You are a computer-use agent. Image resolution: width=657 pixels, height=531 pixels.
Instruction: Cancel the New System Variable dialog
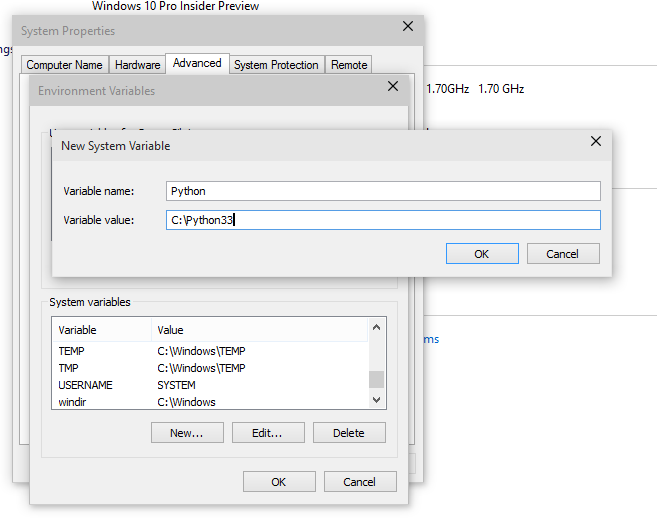point(563,254)
